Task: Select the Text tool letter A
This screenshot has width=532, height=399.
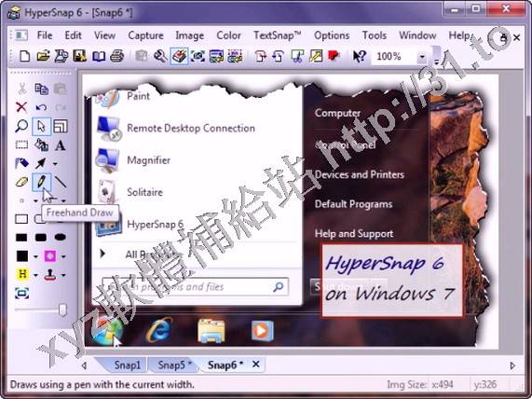Action: tap(60, 145)
